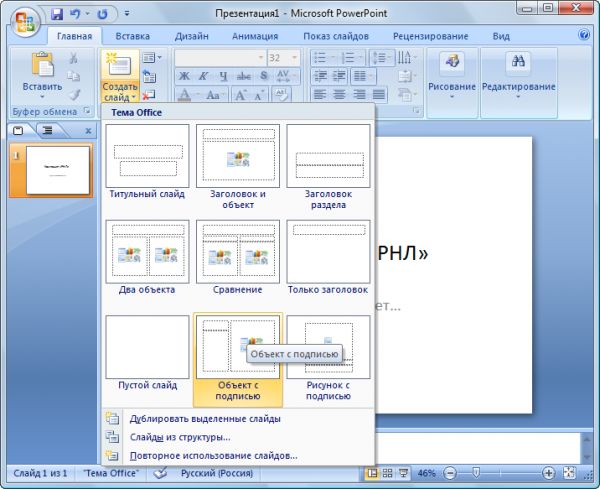Image resolution: width=600 pixels, height=489 pixels.
Task: Toggle bold Ж formatting
Action: click(184, 76)
